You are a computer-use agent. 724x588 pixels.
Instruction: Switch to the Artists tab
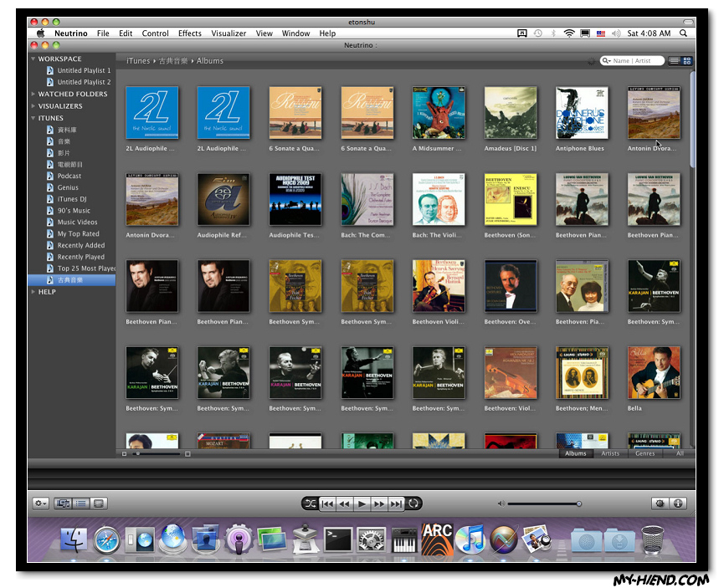[610, 453]
